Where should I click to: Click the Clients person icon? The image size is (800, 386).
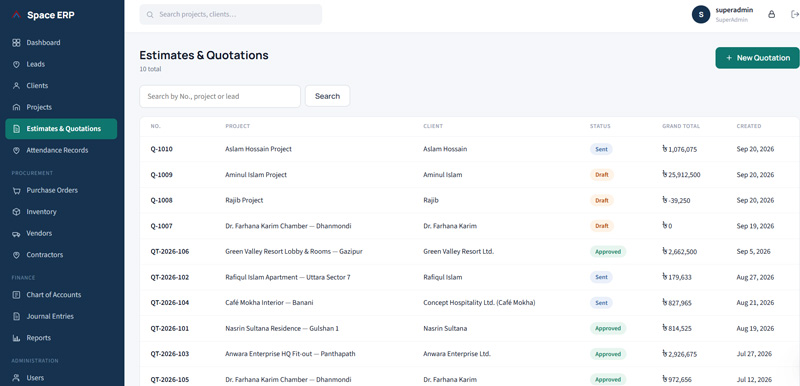[16, 86]
